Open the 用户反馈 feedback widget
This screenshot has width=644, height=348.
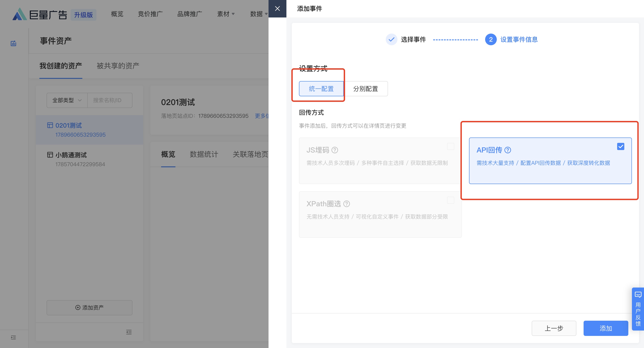coord(638,309)
